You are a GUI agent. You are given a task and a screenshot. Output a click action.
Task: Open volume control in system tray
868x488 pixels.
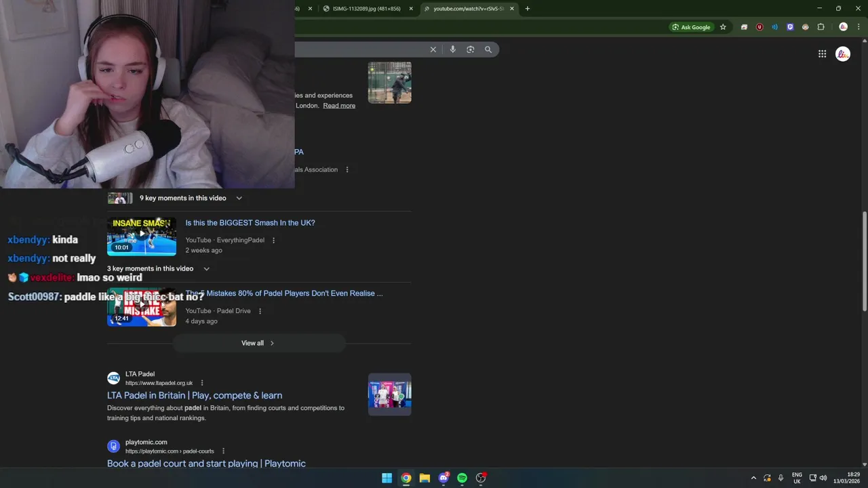(823, 478)
